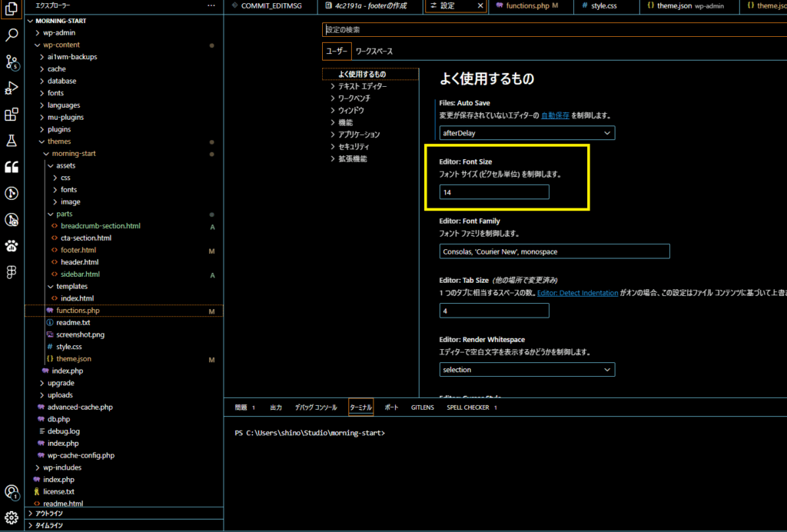Open the Files: Auto Save dropdown

pyautogui.click(x=527, y=133)
